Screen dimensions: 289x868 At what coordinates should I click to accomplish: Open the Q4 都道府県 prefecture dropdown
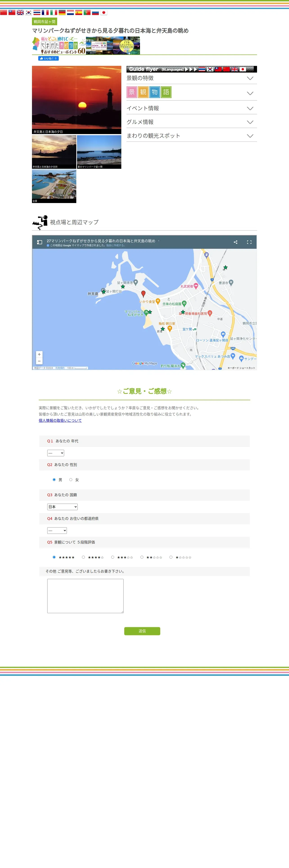(x=57, y=531)
